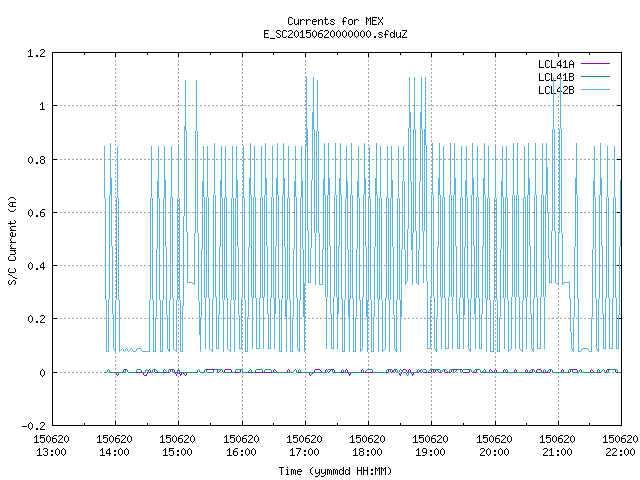Click the LCL42B legend label
The image size is (640, 480).
point(556,90)
